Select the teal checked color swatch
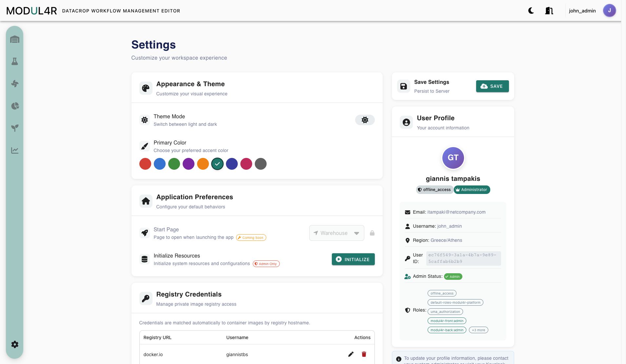 [217, 164]
